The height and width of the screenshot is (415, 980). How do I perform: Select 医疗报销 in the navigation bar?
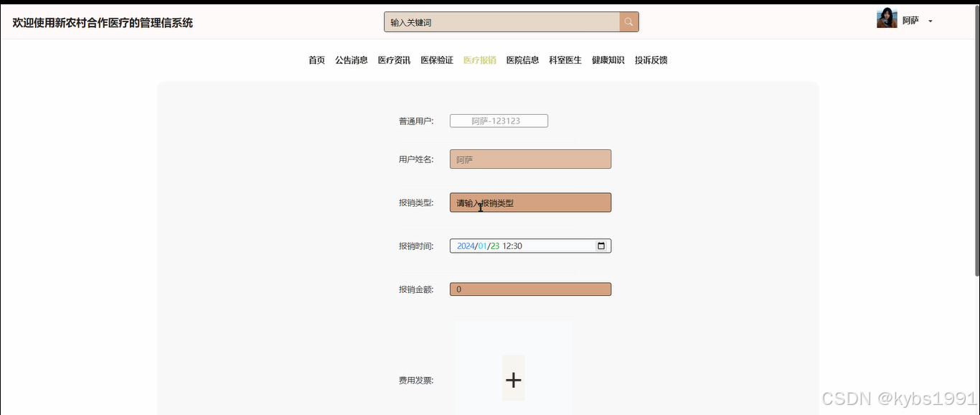pos(480,60)
